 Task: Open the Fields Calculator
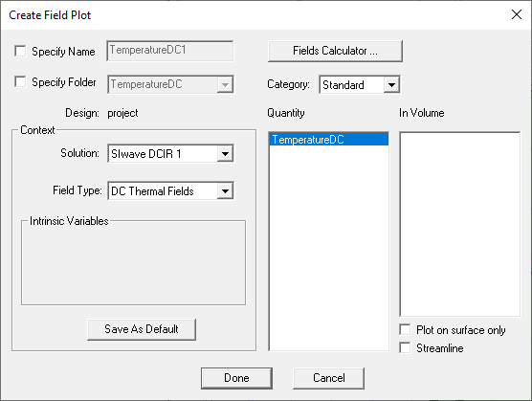[x=335, y=51]
